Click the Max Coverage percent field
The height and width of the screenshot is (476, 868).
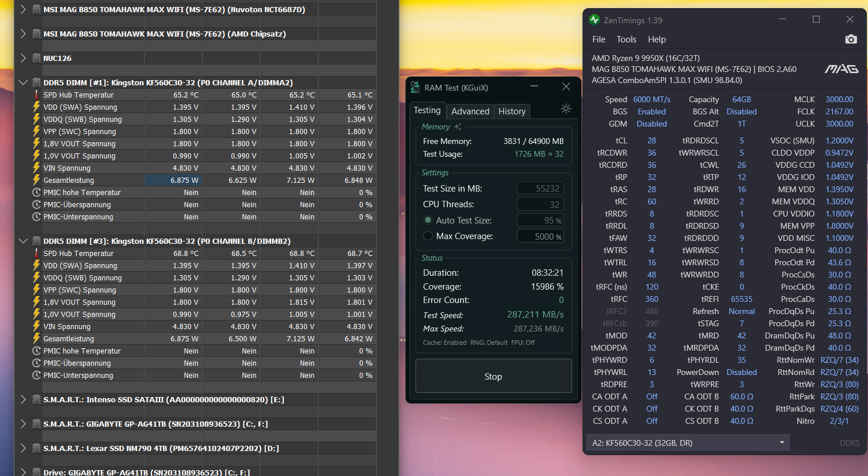tap(540, 236)
